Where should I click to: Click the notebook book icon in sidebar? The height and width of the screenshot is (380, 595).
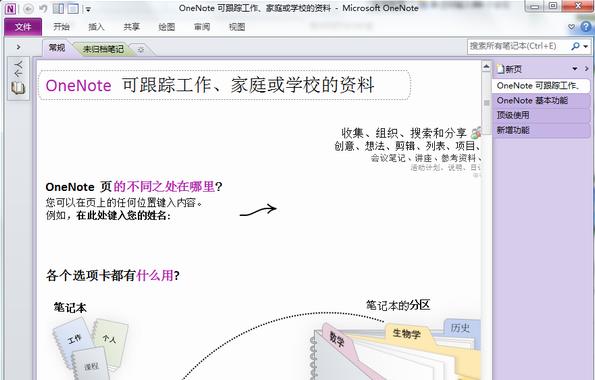(x=17, y=88)
